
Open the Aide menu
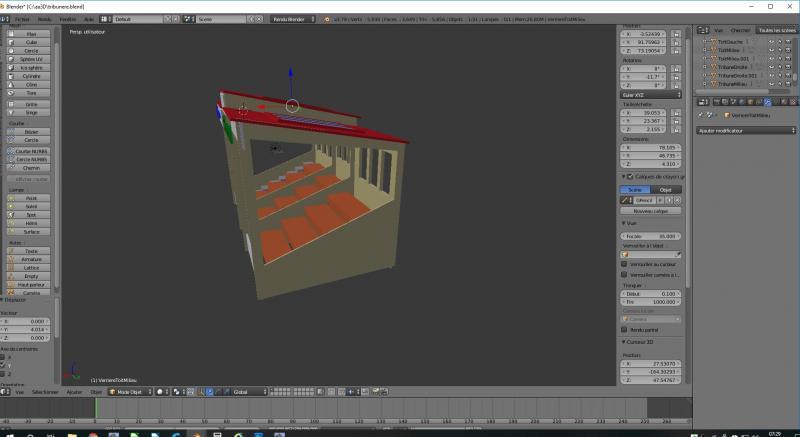tap(89, 19)
